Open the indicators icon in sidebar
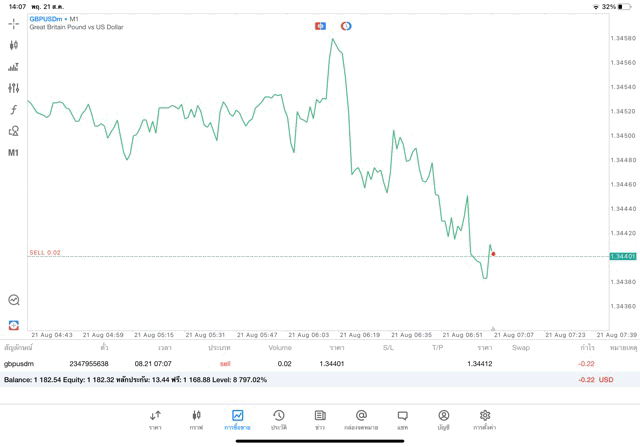Screen dimensions: 640x447 13,67
